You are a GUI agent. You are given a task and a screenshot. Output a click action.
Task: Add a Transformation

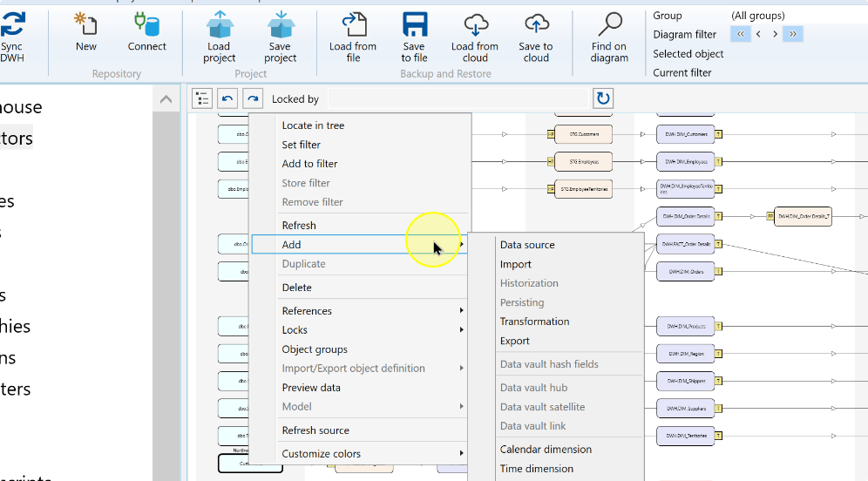tap(534, 322)
